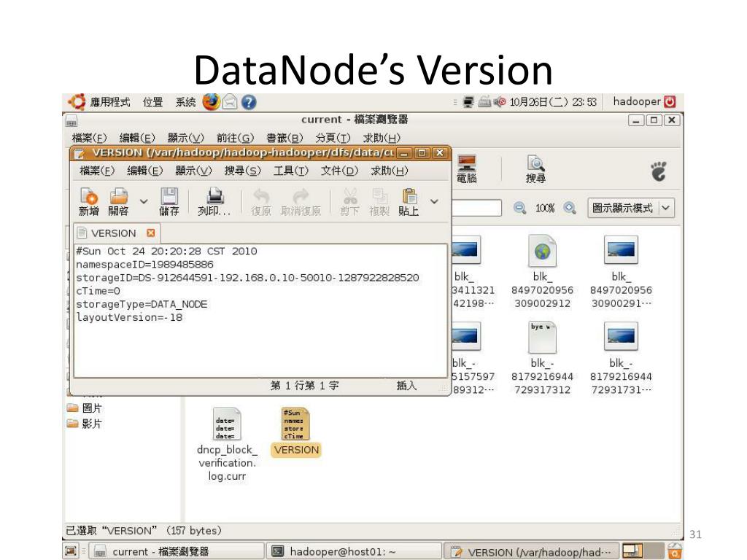Open gedit's 檔案(F) File menu
This screenshot has width=747, height=560.
(x=97, y=171)
